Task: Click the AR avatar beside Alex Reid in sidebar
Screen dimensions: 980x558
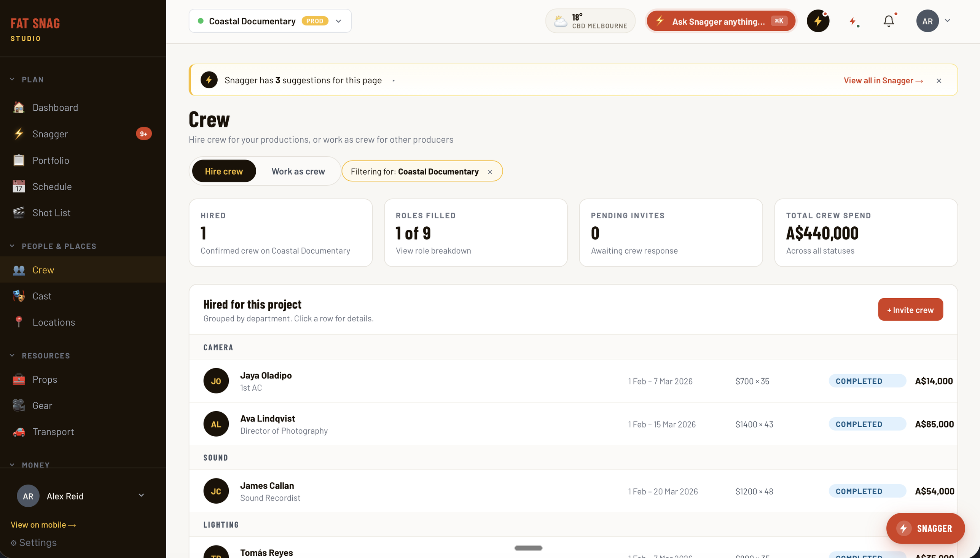Action: (x=28, y=496)
